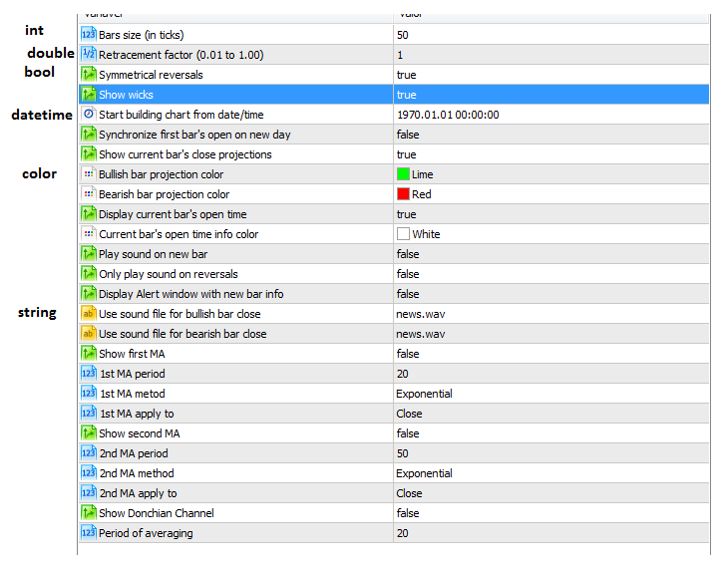Click the bool icon beside Show second MA
Image resolution: width=728 pixels, height=567 pixels.
point(88,433)
